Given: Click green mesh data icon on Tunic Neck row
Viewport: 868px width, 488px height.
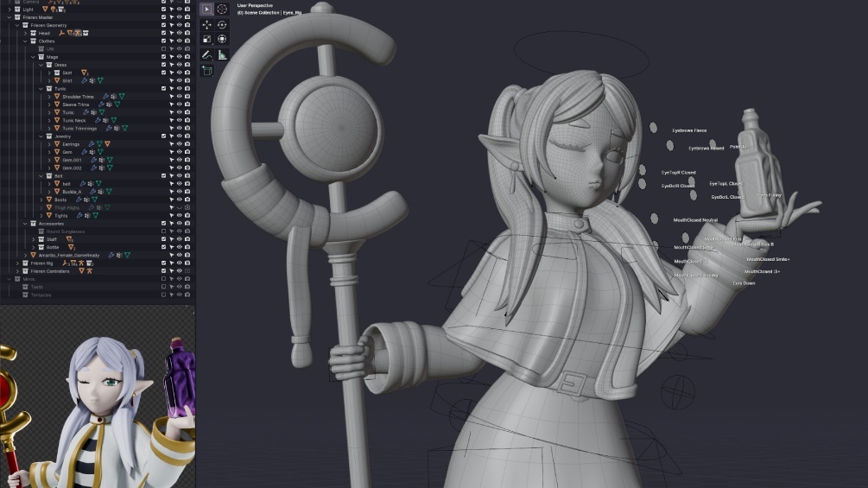Looking at the screenshot, I should click(113, 120).
